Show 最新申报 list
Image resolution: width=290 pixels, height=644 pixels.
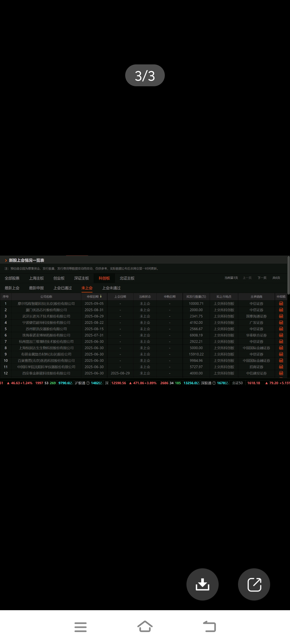(x=36, y=288)
